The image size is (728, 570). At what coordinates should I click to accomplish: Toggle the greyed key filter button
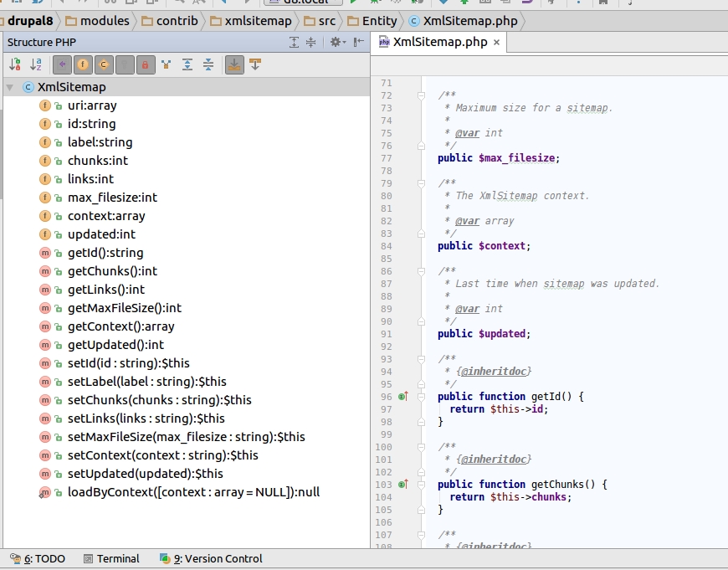[x=125, y=64]
